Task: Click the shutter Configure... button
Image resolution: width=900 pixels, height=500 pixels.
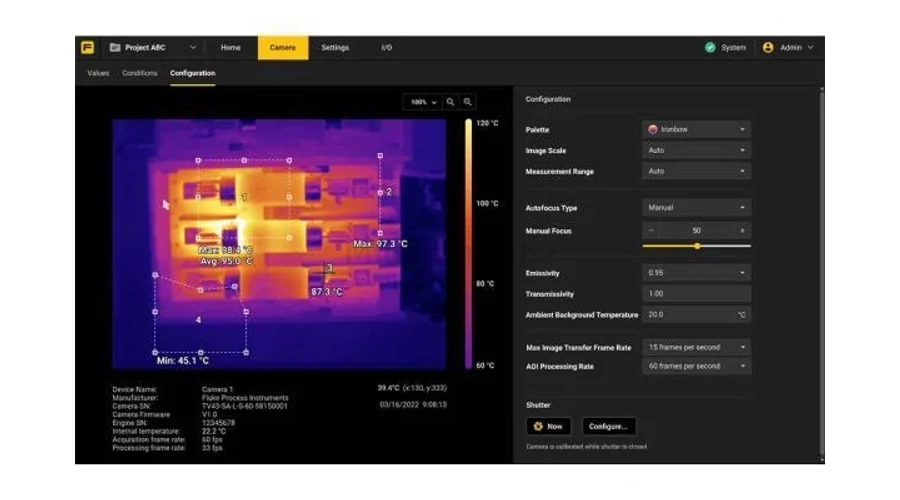Action: click(x=608, y=427)
